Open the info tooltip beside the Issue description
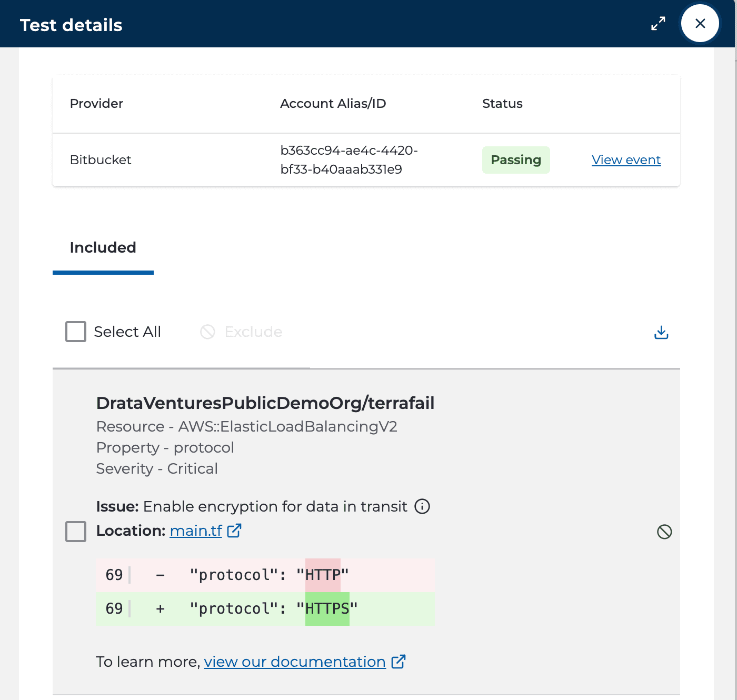Screen dimensions: 737x700 [422, 506]
